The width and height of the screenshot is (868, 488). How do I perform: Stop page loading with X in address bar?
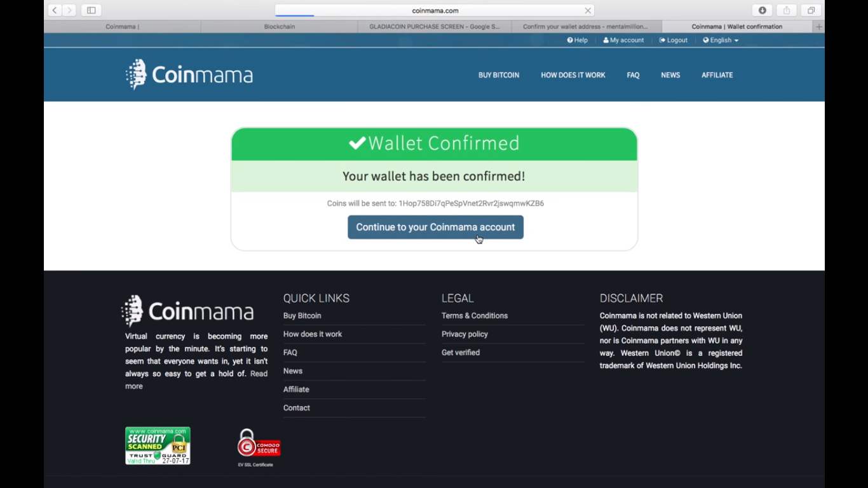coord(588,11)
